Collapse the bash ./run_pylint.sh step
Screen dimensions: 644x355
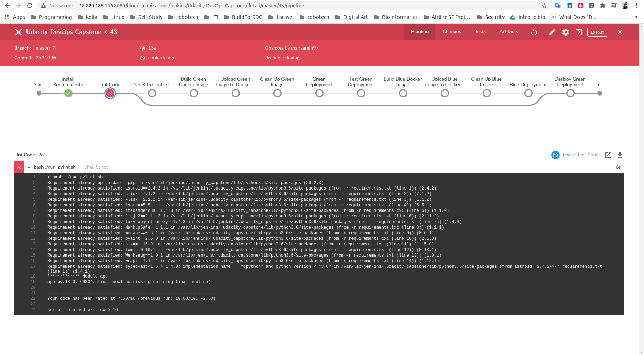pos(29,167)
